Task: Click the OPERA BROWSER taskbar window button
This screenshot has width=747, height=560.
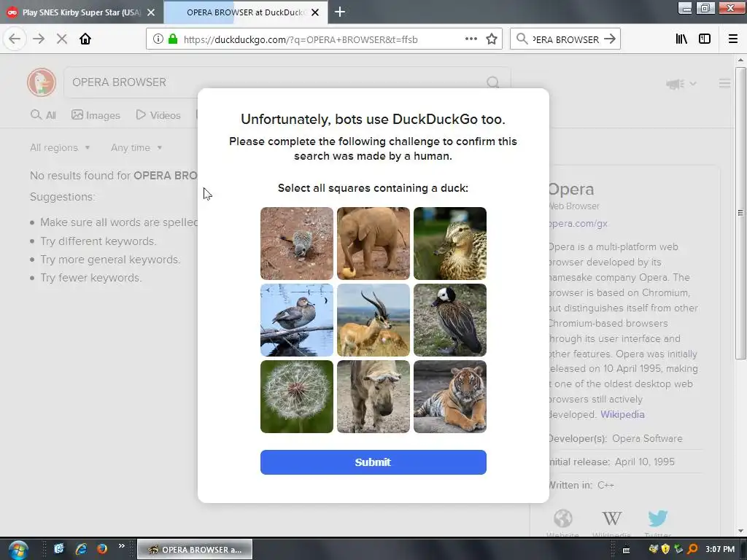Action: [x=195, y=550]
